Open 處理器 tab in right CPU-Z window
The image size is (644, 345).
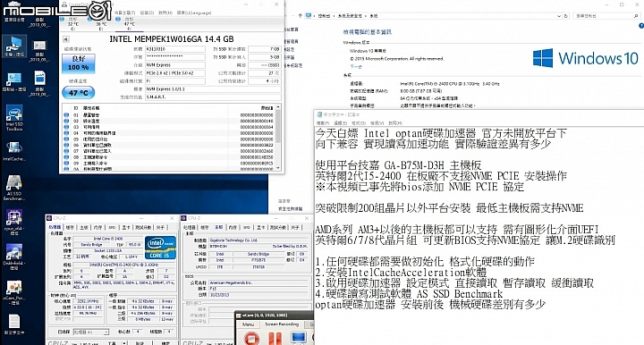coord(190,227)
